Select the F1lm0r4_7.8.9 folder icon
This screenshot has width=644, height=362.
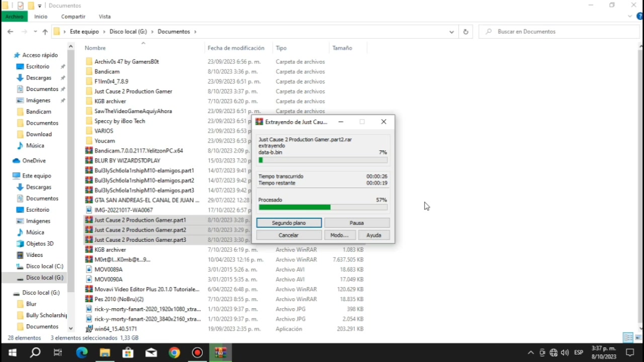(x=89, y=81)
